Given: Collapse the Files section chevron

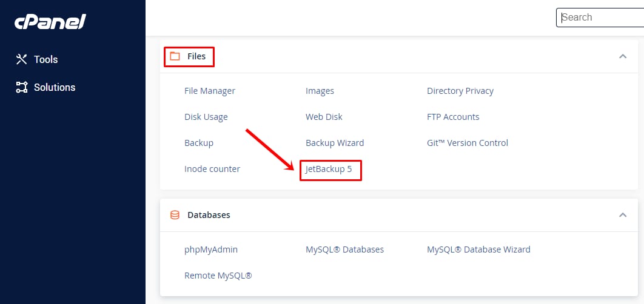Looking at the screenshot, I should point(623,56).
